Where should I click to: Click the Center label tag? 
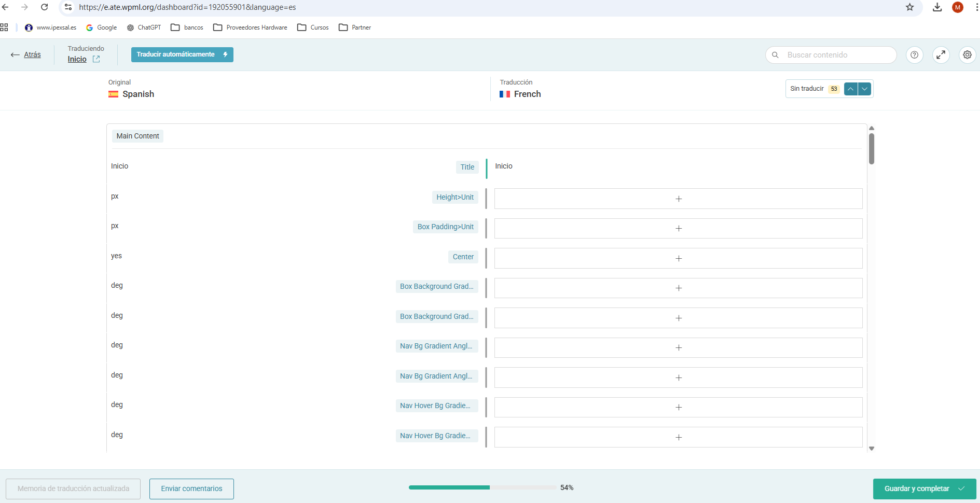pyautogui.click(x=463, y=257)
